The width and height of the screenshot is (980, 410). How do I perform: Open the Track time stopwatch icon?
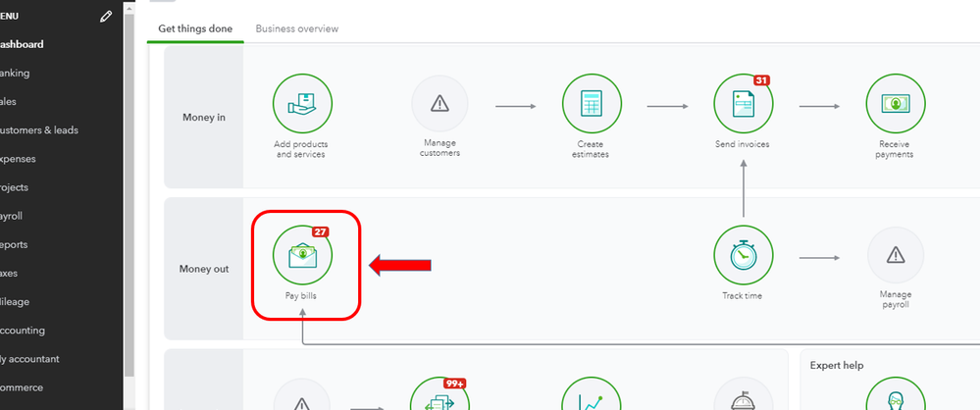744,255
